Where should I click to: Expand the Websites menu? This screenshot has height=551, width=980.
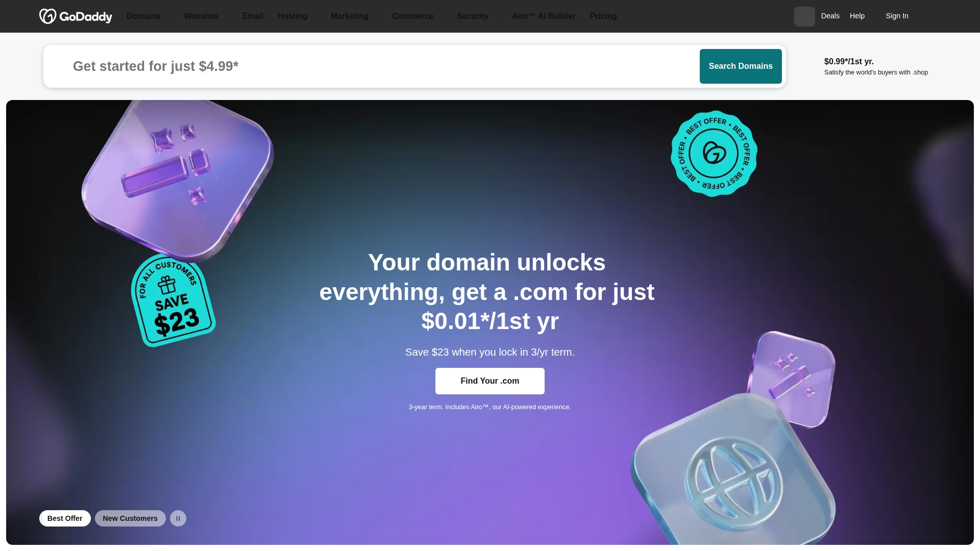pyautogui.click(x=201, y=16)
